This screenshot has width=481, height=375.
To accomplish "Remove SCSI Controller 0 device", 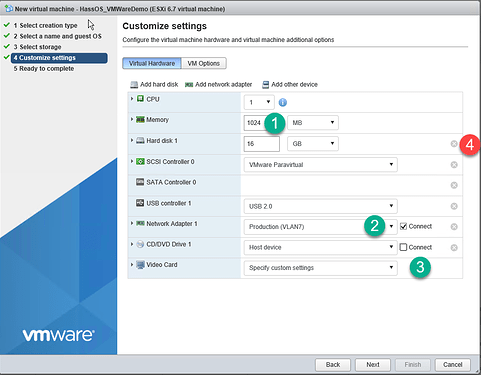I will pyautogui.click(x=454, y=165).
